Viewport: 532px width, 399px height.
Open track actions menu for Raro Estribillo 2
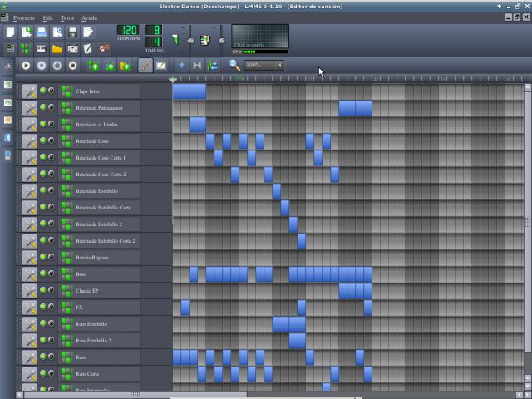30,341
